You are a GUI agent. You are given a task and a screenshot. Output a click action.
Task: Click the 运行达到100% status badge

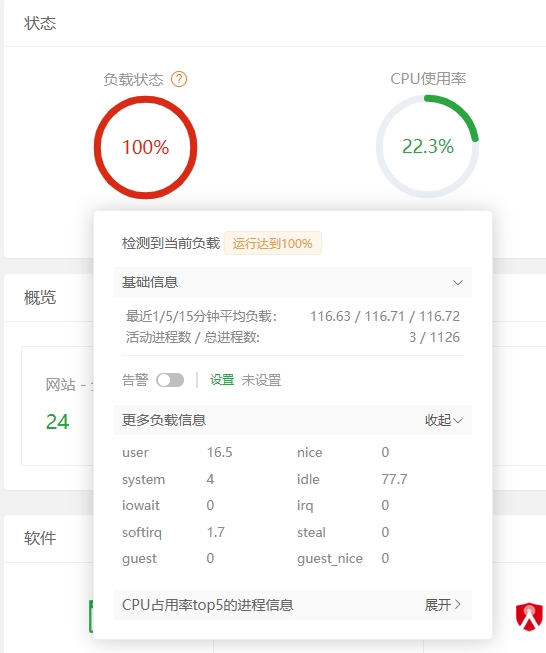tap(273, 243)
